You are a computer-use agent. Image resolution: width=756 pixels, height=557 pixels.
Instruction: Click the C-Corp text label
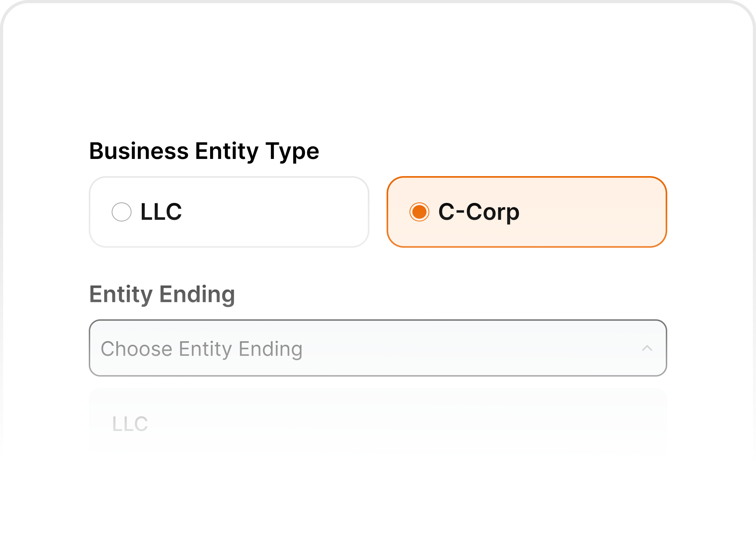point(480,212)
